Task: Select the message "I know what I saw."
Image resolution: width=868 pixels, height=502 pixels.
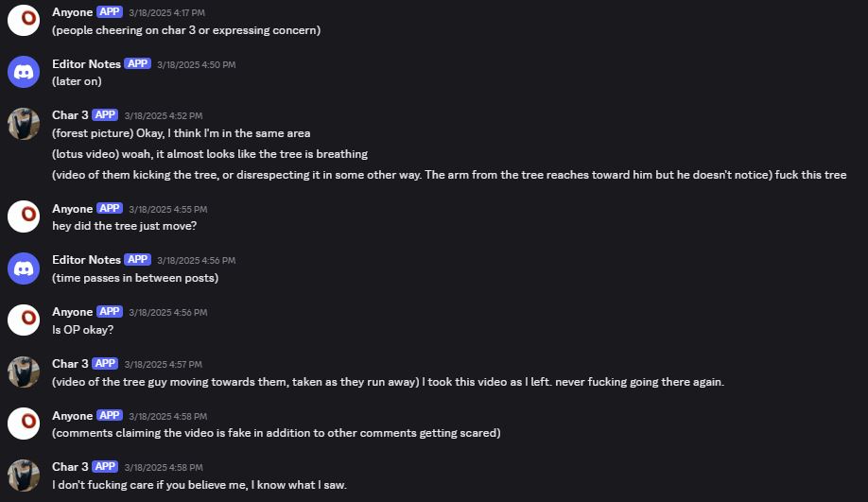Action: click(200, 485)
